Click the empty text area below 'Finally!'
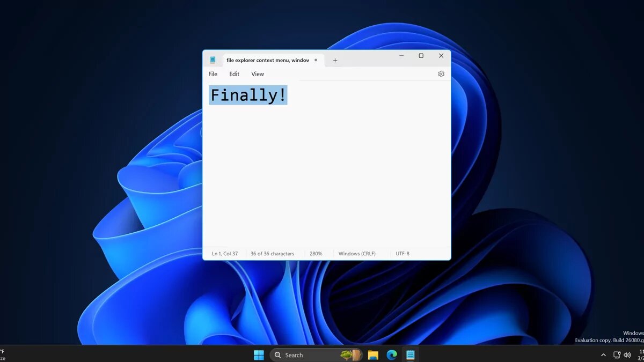Viewport: 644px width, 362px height. (x=326, y=177)
